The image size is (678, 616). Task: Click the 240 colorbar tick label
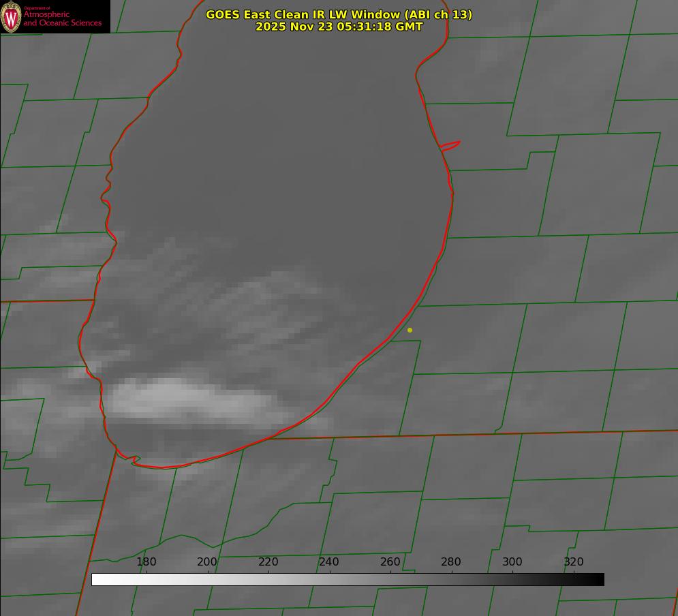pos(329,562)
